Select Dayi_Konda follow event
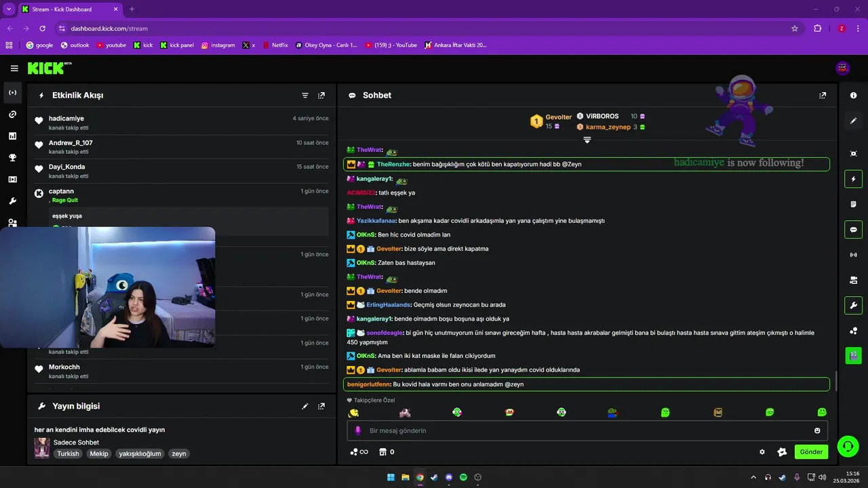This screenshot has height=488, width=868. pyautogui.click(x=181, y=171)
